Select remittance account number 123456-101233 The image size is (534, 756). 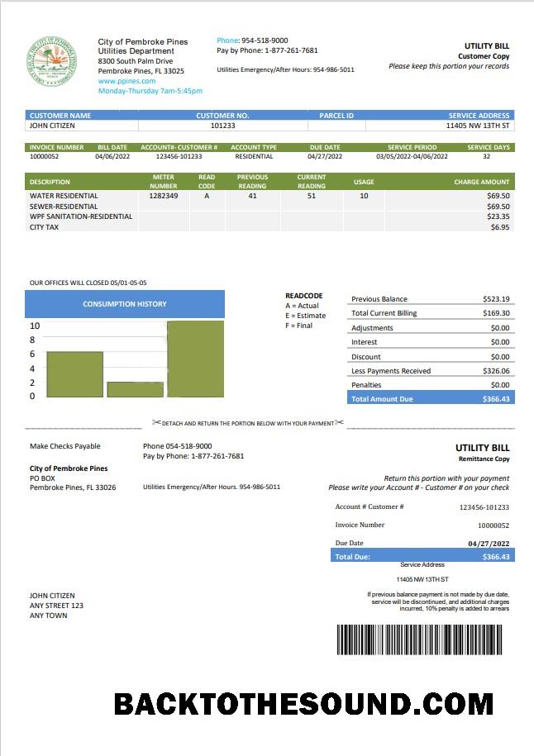[484, 507]
